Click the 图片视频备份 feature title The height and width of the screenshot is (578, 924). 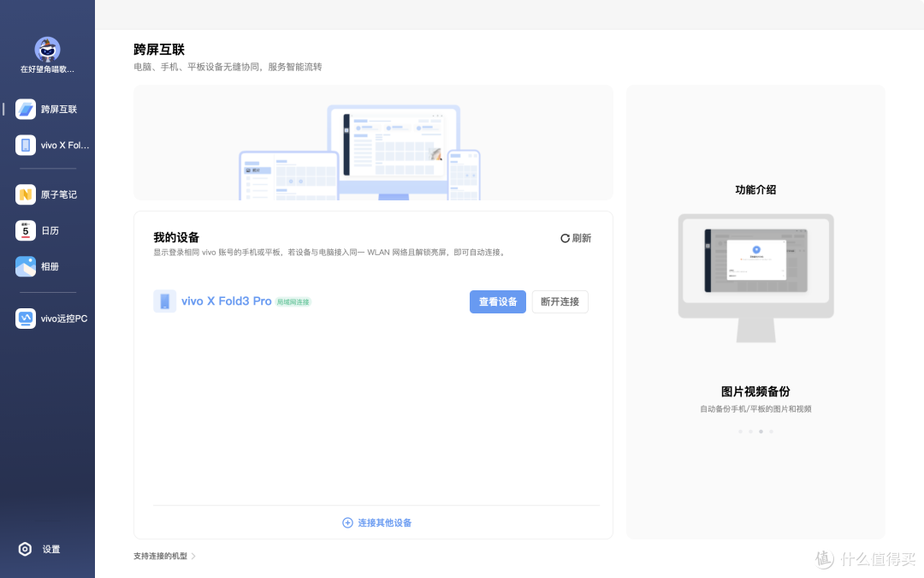756,391
